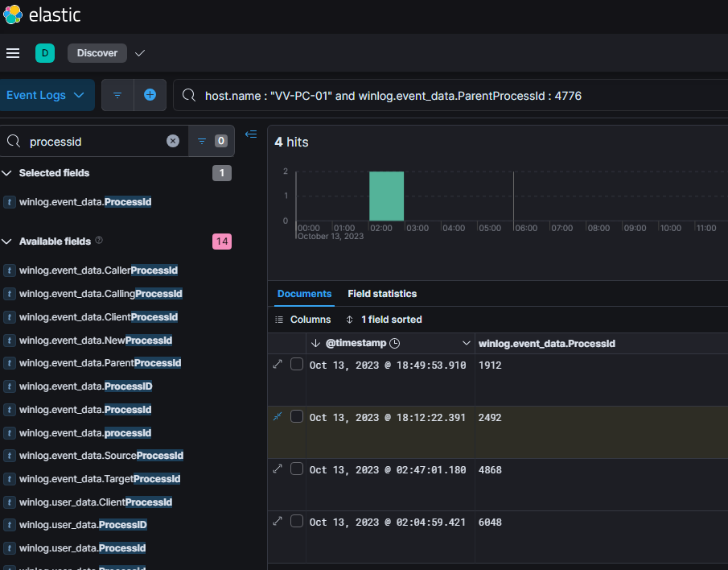Clear the field search text
This screenshot has width=728, height=570.
[173, 141]
